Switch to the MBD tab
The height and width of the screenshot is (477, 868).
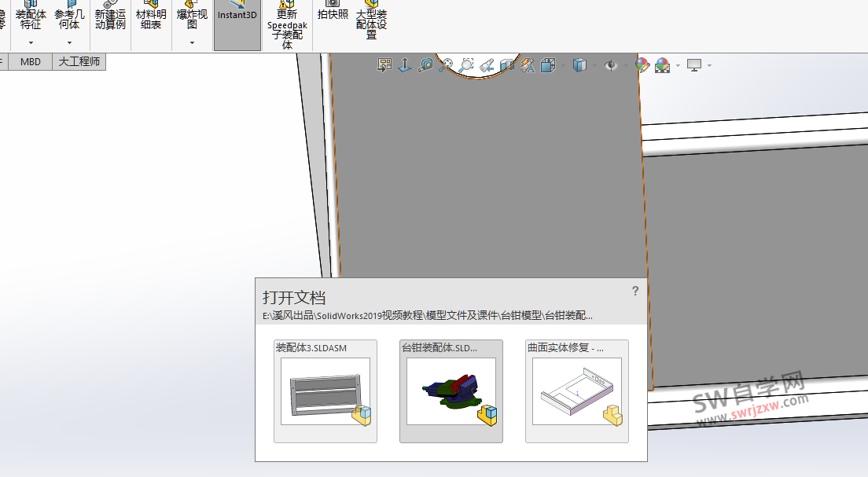coord(30,61)
